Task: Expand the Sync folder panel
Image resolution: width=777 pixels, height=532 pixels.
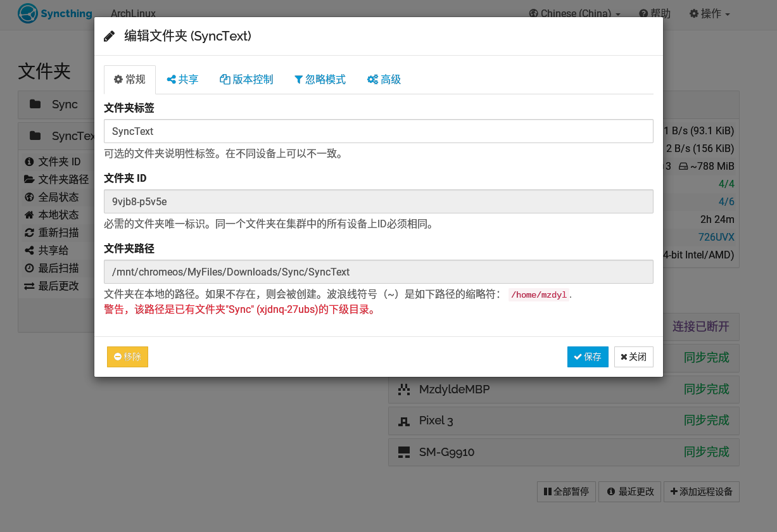Action: pos(57,104)
